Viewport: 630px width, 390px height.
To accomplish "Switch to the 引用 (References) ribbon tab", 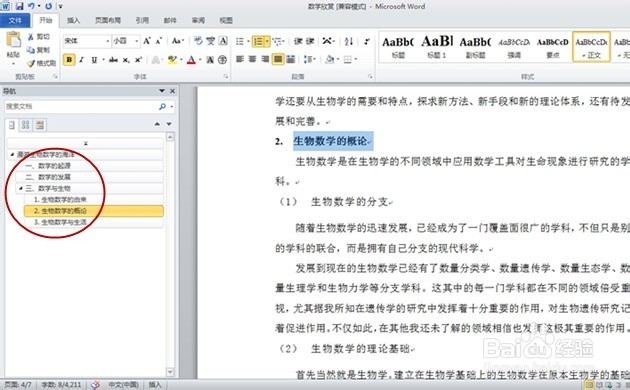I will (x=142, y=20).
